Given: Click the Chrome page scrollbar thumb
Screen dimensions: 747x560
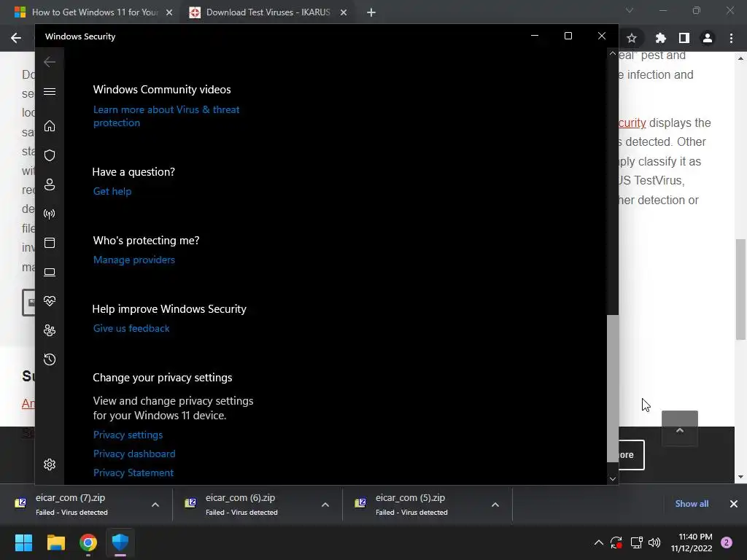Looking at the screenshot, I should pos(741,289).
